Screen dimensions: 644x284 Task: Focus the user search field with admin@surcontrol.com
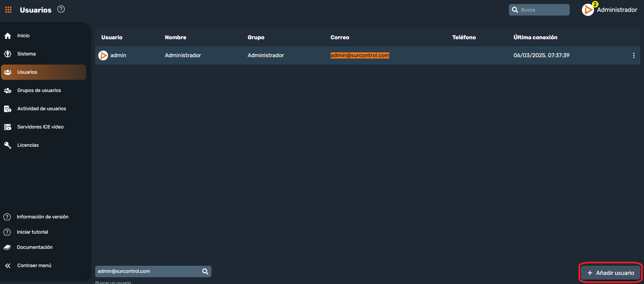tap(153, 271)
